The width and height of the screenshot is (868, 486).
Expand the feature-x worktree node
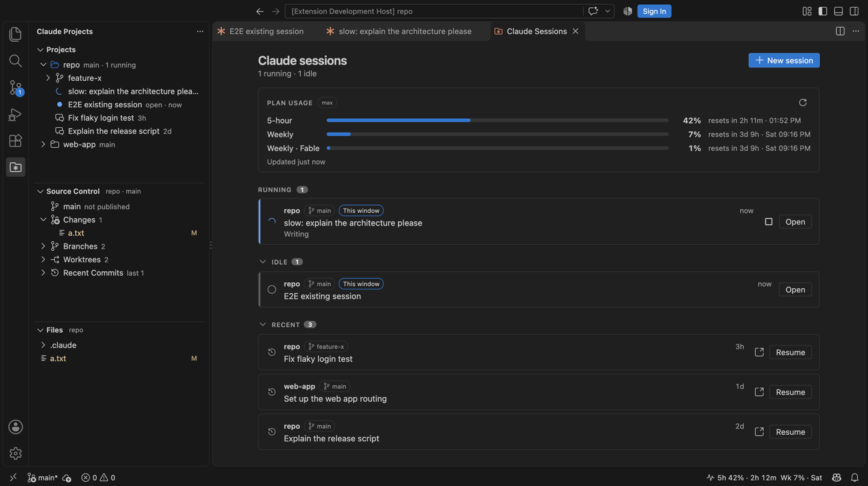tap(48, 78)
